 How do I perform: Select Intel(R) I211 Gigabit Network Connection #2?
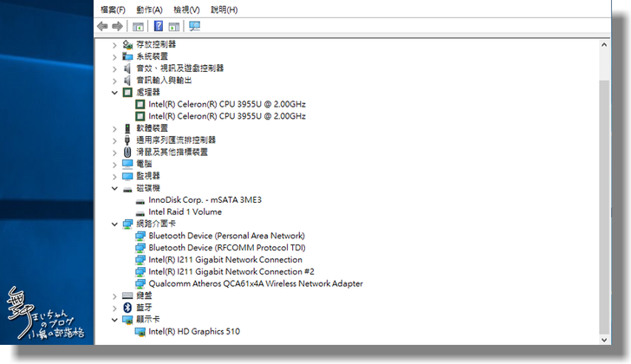pos(231,272)
